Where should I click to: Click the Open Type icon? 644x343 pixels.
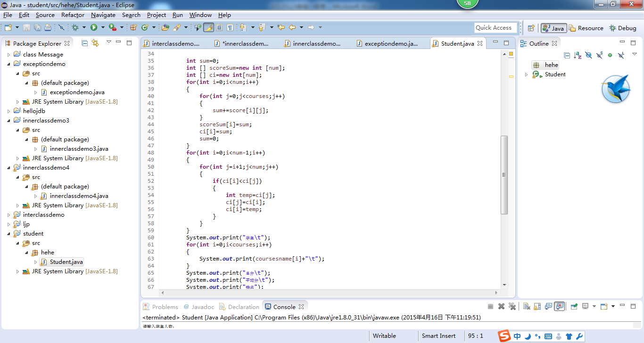pyautogui.click(x=165, y=27)
